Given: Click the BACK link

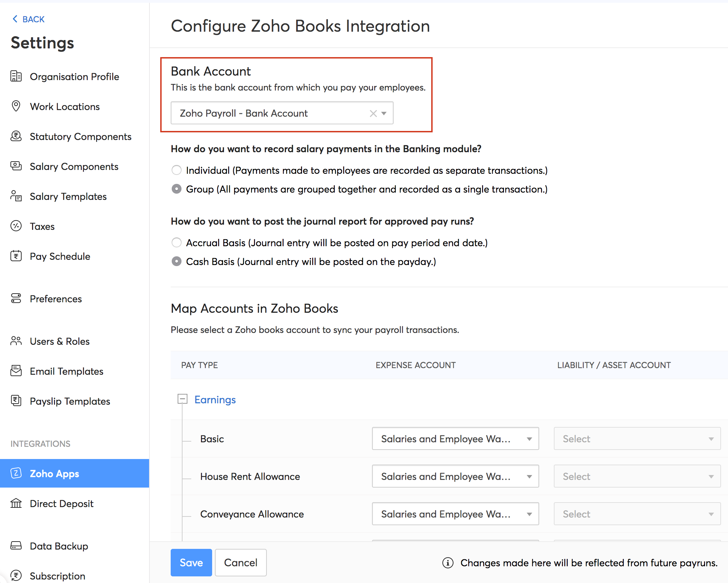Looking at the screenshot, I should (29, 19).
